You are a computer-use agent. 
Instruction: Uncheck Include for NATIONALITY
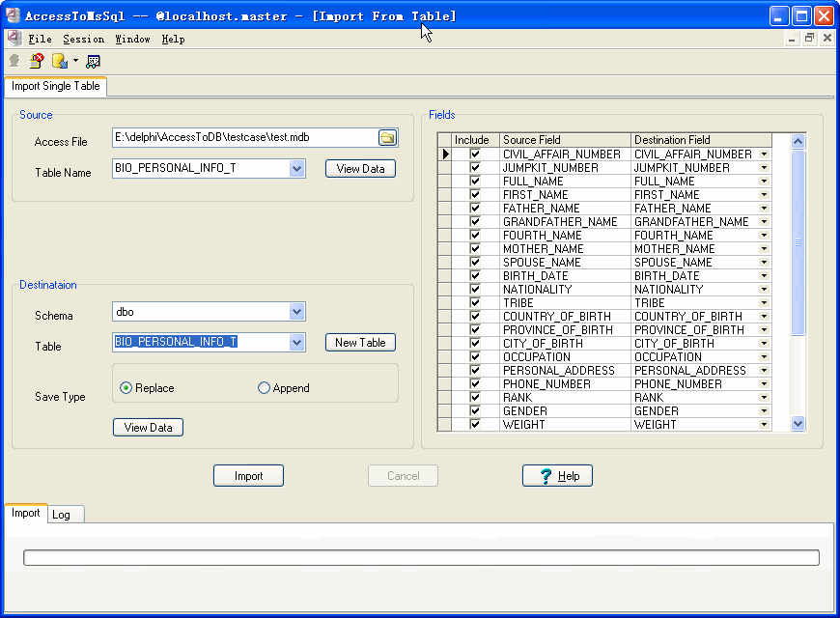[x=475, y=289]
